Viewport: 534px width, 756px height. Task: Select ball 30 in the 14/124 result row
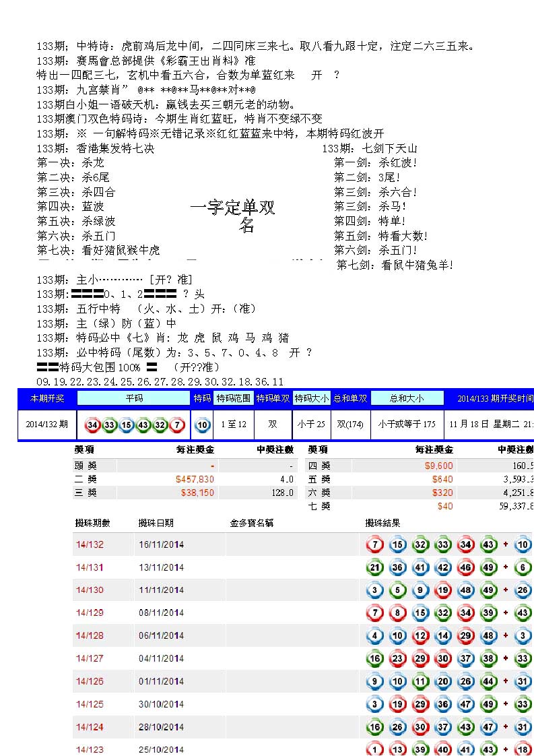[x=420, y=726]
